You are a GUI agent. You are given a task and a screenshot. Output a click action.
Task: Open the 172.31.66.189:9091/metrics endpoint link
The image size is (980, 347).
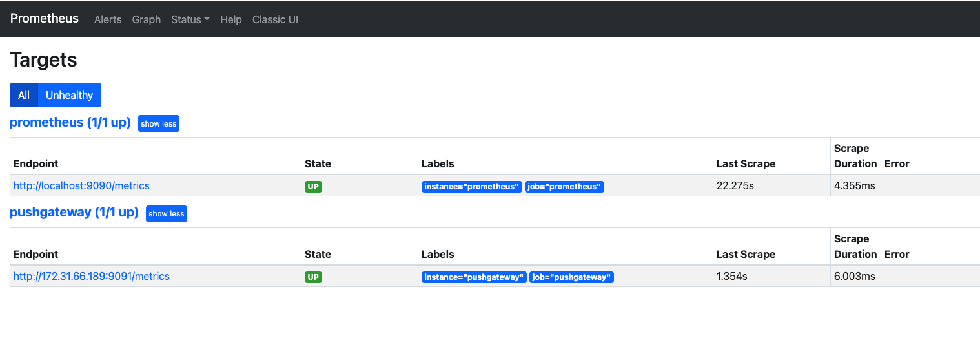pos(92,276)
